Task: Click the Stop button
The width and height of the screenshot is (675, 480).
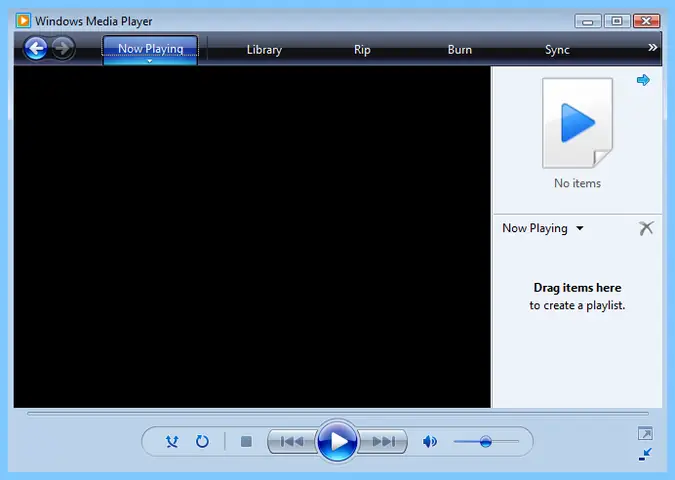Action: pyautogui.click(x=246, y=441)
